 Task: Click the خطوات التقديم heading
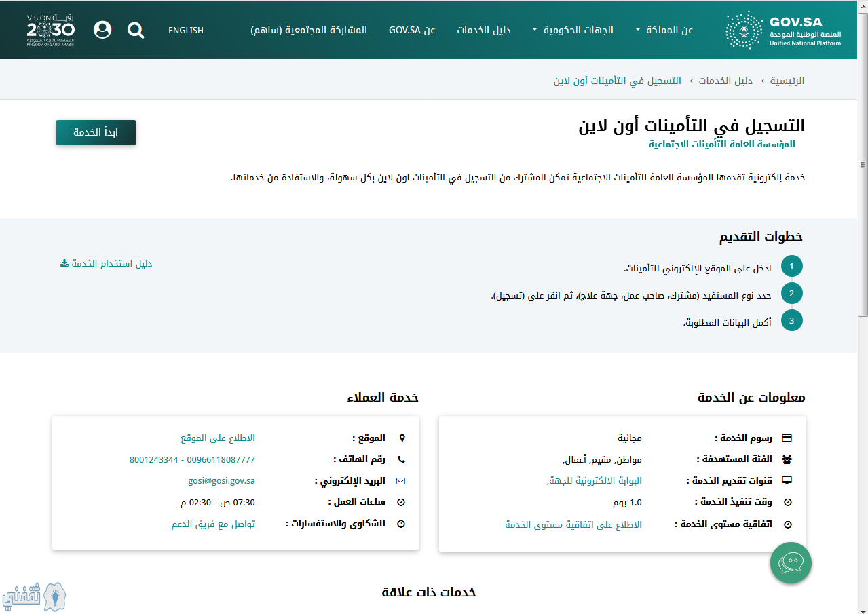761,237
